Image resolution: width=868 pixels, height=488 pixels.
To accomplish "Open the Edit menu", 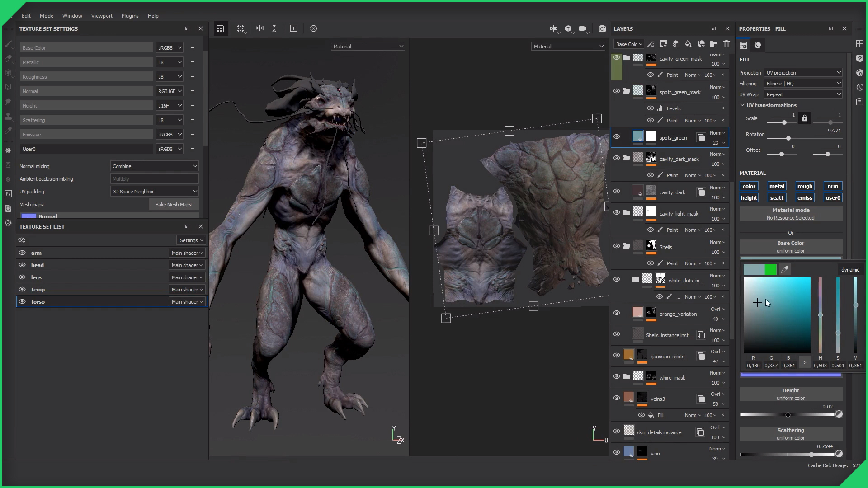I will (26, 15).
